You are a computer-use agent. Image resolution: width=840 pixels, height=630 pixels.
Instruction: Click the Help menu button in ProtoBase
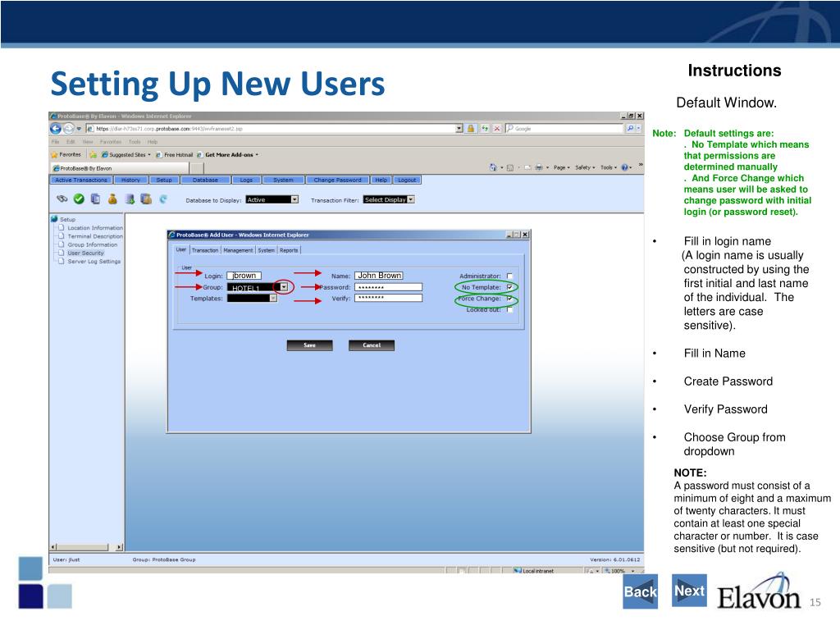381,180
